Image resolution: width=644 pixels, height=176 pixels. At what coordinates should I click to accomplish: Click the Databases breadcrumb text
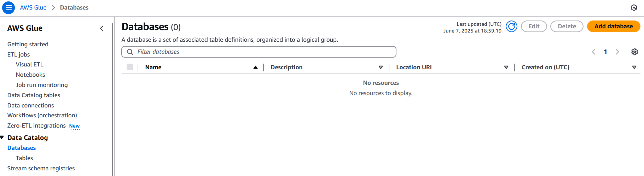click(x=74, y=7)
